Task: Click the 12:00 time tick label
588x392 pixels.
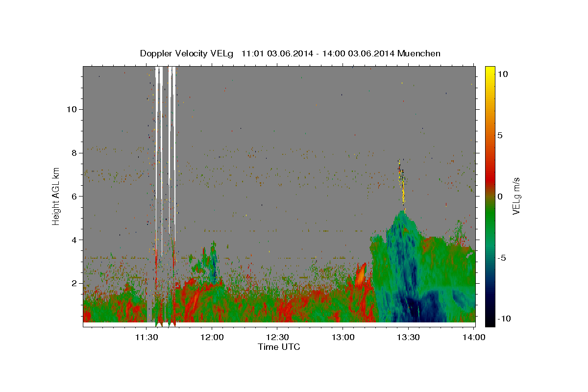Action: click(x=212, y=337)
